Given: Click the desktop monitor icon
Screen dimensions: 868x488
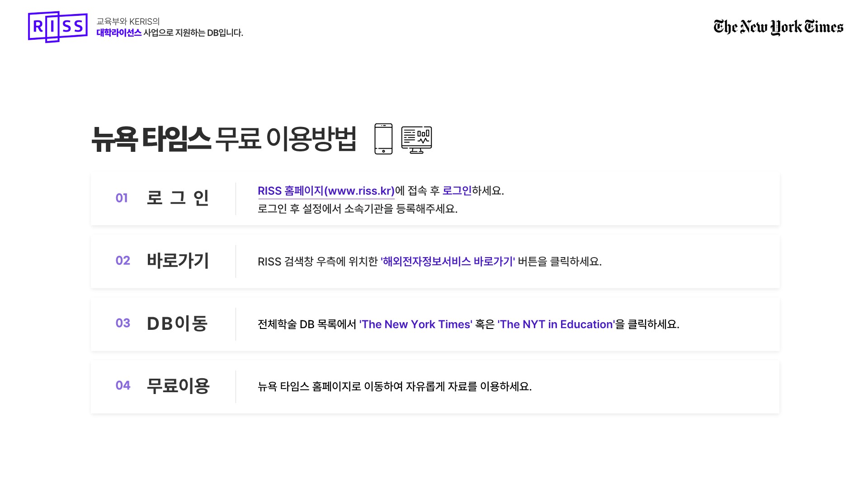Looking at the screenshot, I should [x=416, y=140].
